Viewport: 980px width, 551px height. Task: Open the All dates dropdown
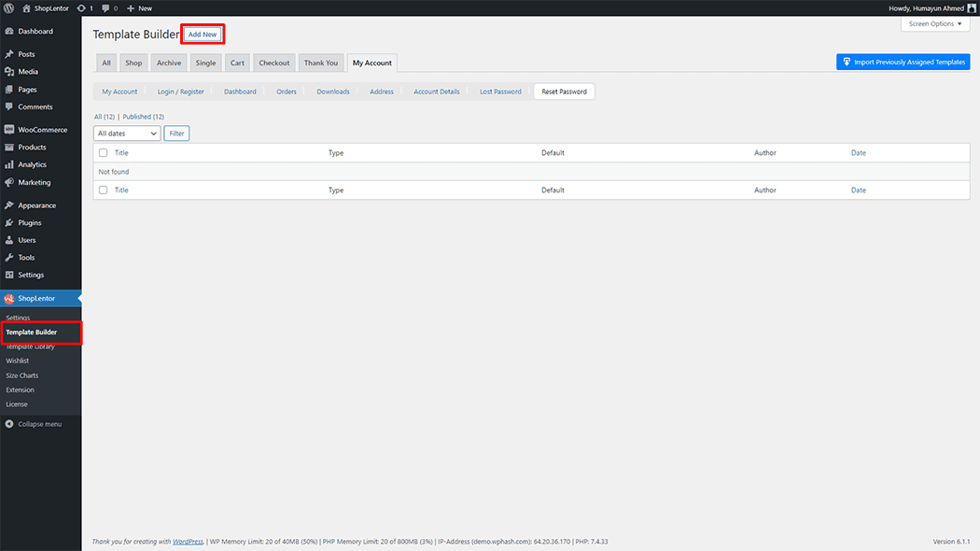pos(127,134)
